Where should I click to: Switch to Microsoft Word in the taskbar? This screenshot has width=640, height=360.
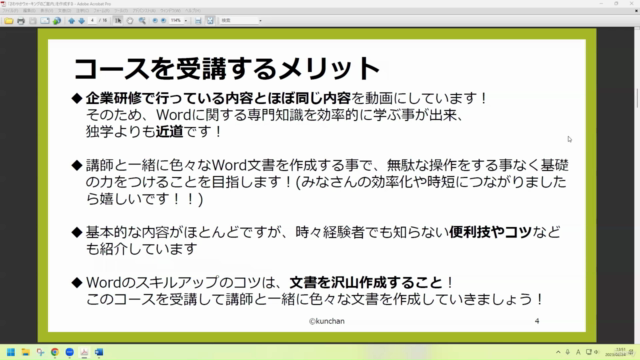[99, 352]
